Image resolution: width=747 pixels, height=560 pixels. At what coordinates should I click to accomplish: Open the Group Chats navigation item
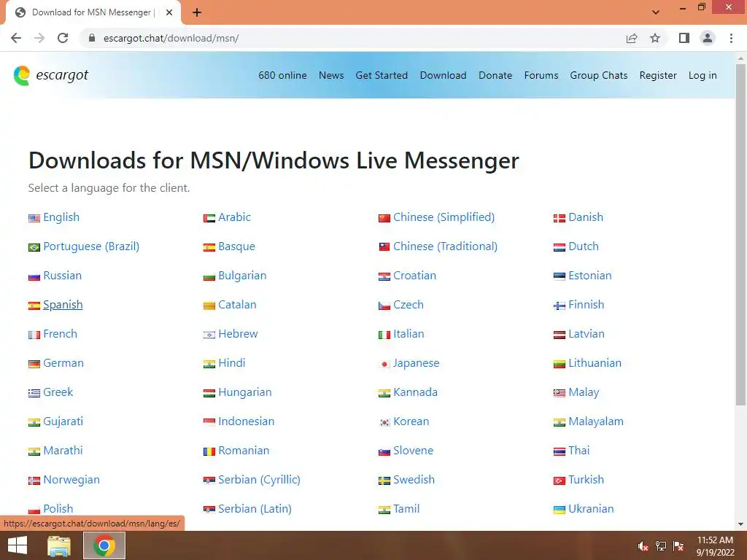[599, 75]
